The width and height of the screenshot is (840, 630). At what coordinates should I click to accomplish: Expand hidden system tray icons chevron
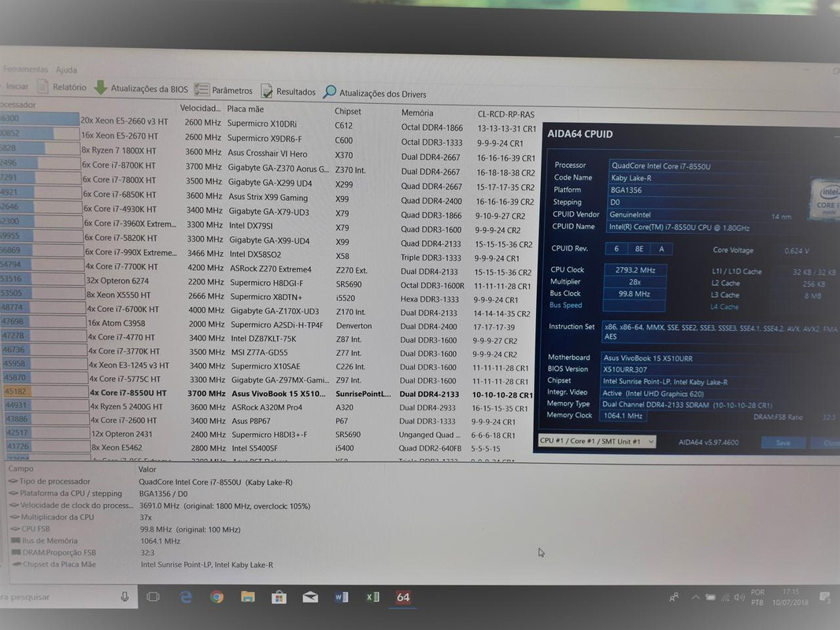pyautogui.click(x=695, y=597)
